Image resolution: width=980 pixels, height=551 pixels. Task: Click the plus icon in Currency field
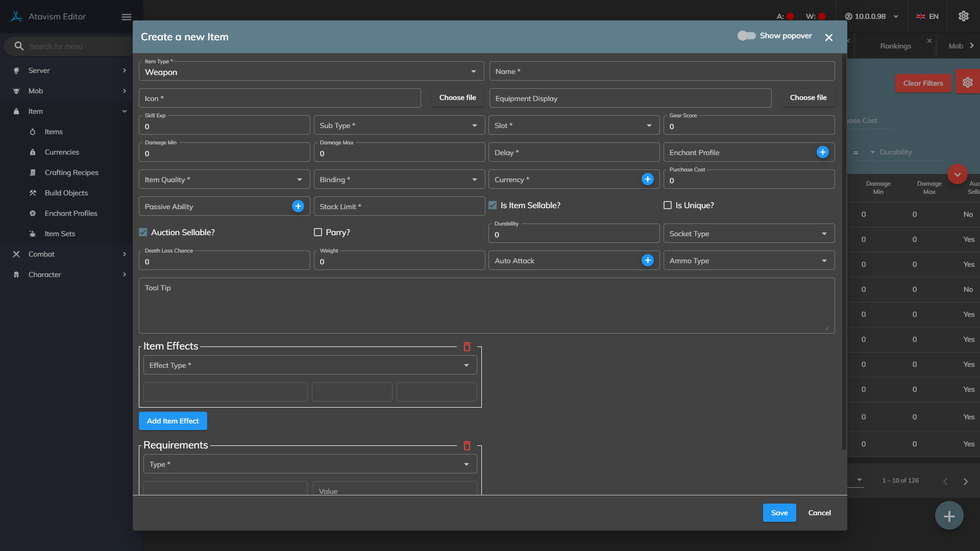pos(647,179)
